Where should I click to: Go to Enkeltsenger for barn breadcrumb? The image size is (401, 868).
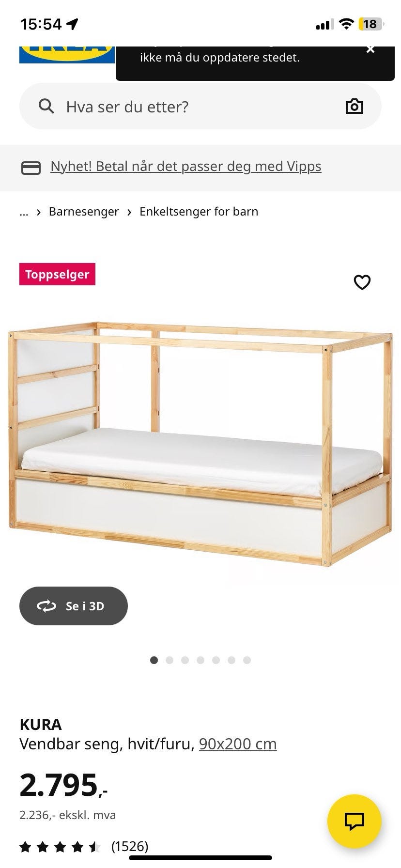click(x=199, y=212)
